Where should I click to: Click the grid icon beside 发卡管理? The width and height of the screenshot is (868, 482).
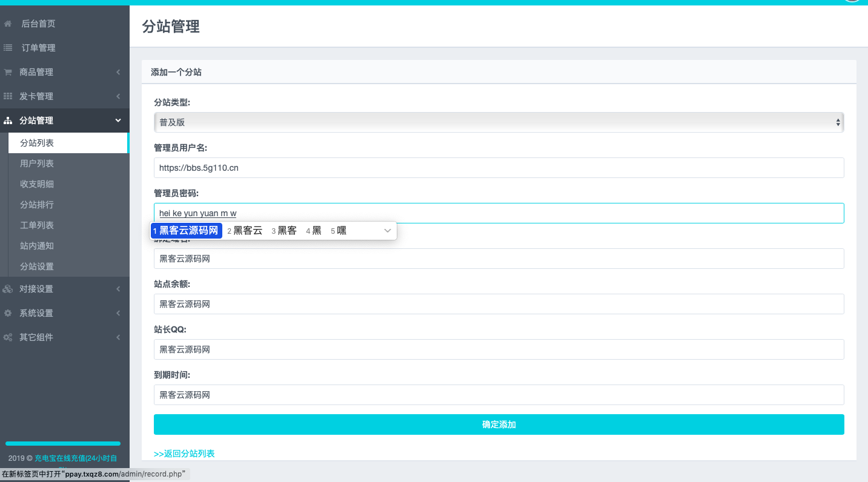8,96
